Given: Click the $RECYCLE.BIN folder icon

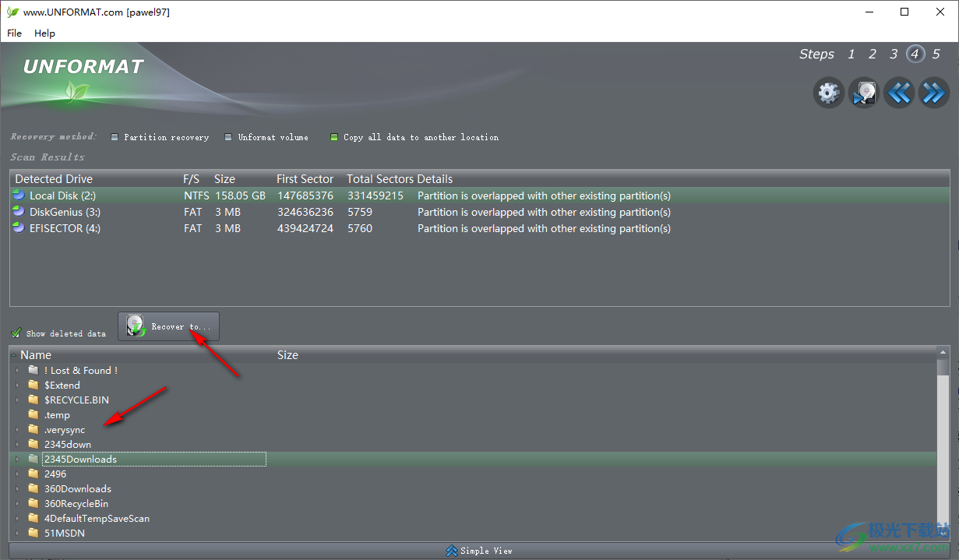Looking at the screenshot, I should pos(33,400).
